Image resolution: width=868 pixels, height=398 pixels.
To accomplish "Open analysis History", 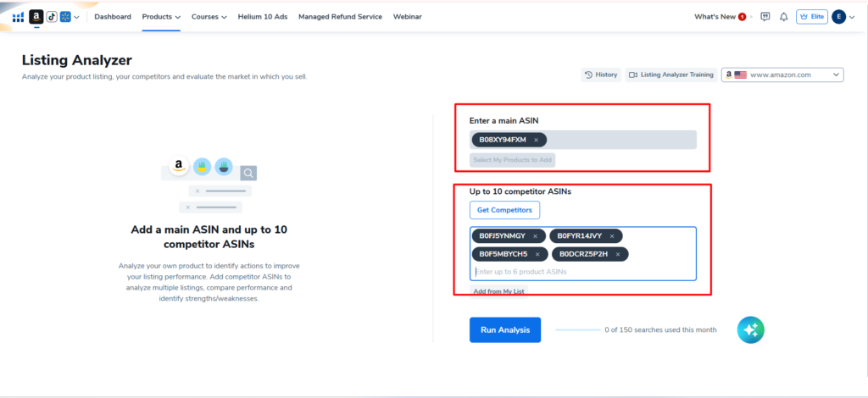I will click(601, 75).
